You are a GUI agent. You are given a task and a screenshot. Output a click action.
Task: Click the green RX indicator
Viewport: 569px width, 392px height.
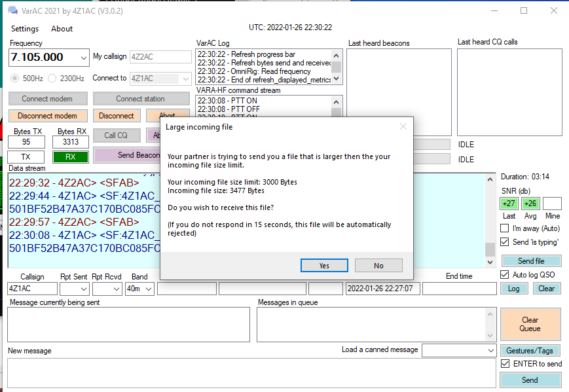[x=71, y=157]
